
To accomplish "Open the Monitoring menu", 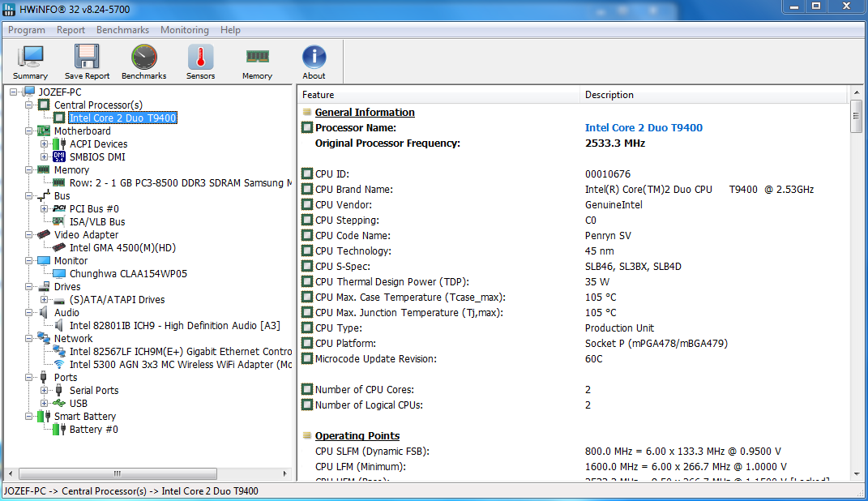I will tap(184, 30).
